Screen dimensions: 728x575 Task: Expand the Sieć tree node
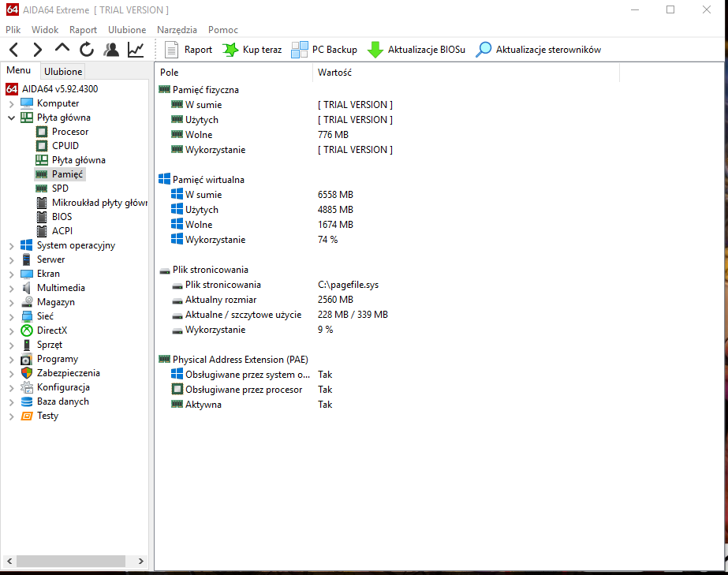(12, 317)
